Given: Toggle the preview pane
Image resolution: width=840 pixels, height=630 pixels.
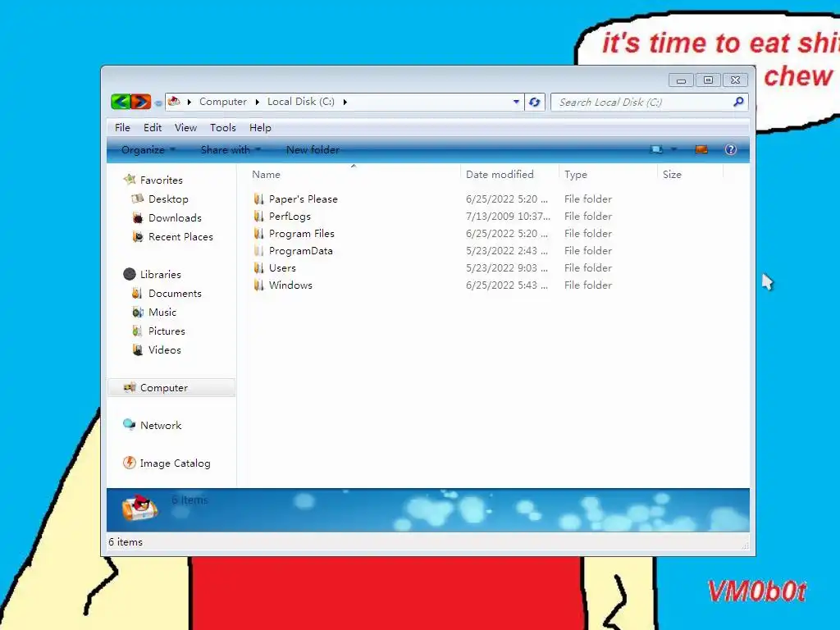Looking at the screenshot, I should 701,149.
